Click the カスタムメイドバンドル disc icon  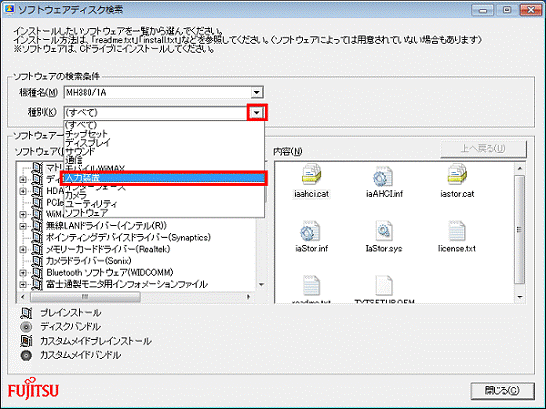(26, 355)
